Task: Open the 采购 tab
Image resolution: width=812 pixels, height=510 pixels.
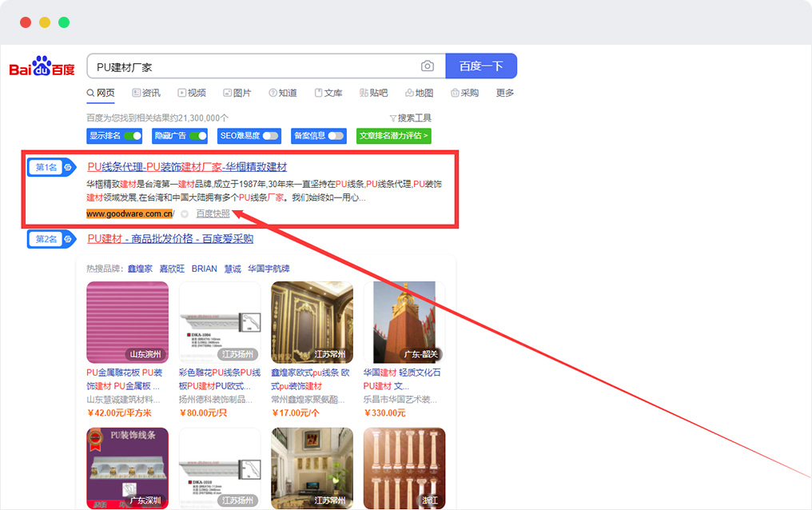Action: pyautogui.click(x=464, y=93)
